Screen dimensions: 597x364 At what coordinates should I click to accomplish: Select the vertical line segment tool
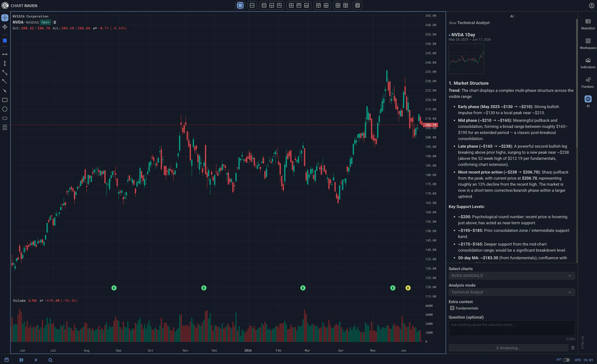tap(5, 63)
